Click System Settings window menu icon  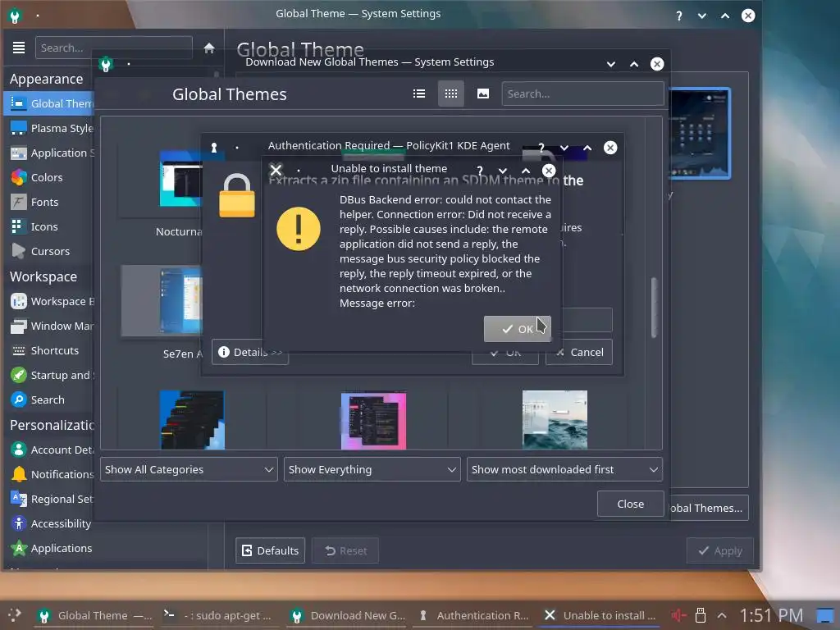[15, 16]
